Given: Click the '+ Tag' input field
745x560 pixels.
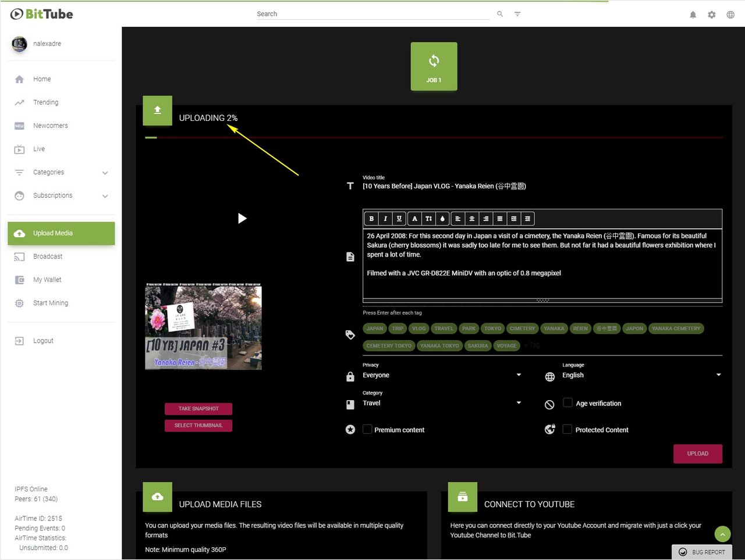Looking at the screenshot, I should pos(532,345).
